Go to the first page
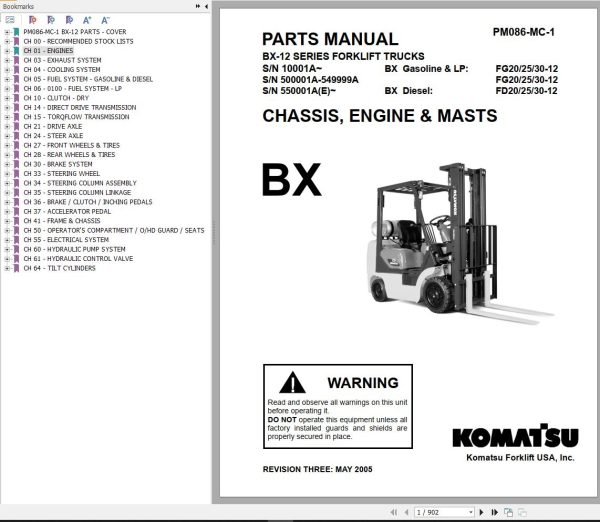The height and width of the screenshot is (522, 600). [393, 512]
